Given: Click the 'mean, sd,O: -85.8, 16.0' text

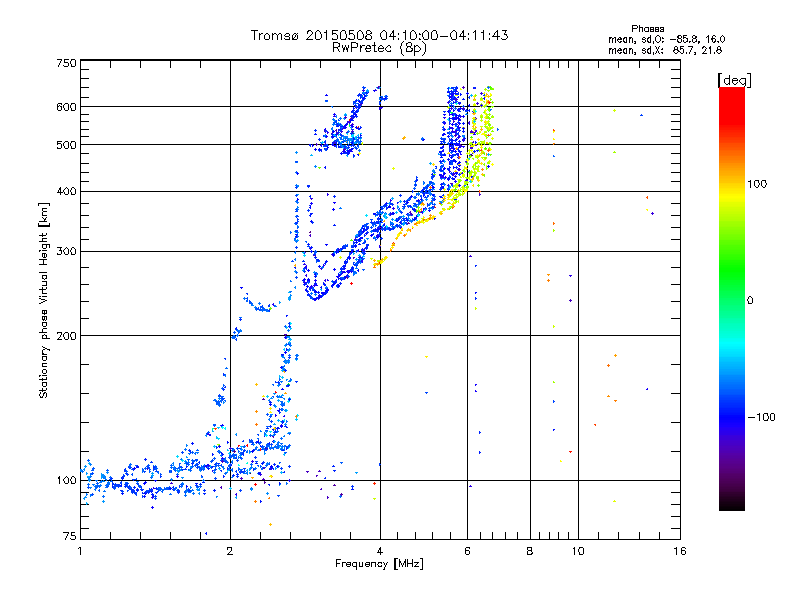Looking at the screenshot, I should (x=666, y=39).
